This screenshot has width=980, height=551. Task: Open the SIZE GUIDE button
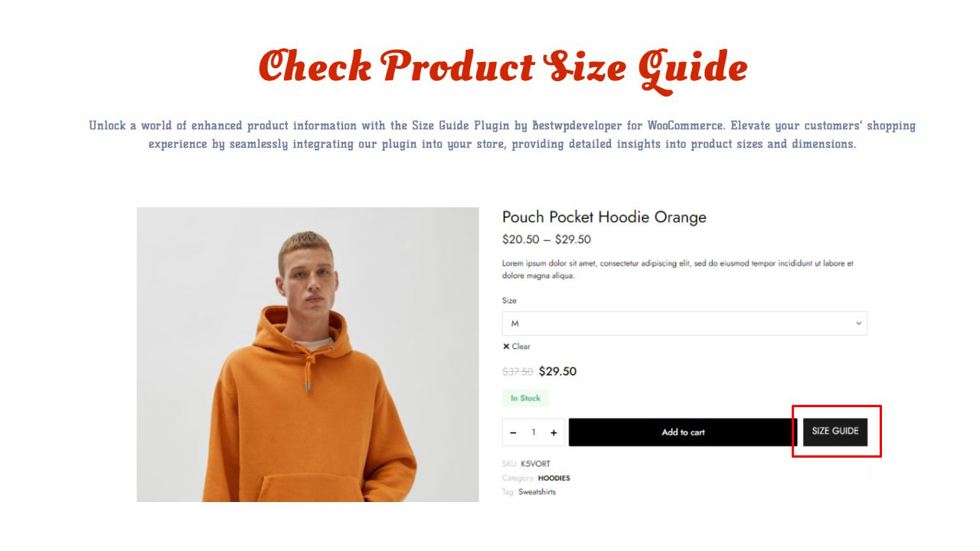(x=835, y=432)
